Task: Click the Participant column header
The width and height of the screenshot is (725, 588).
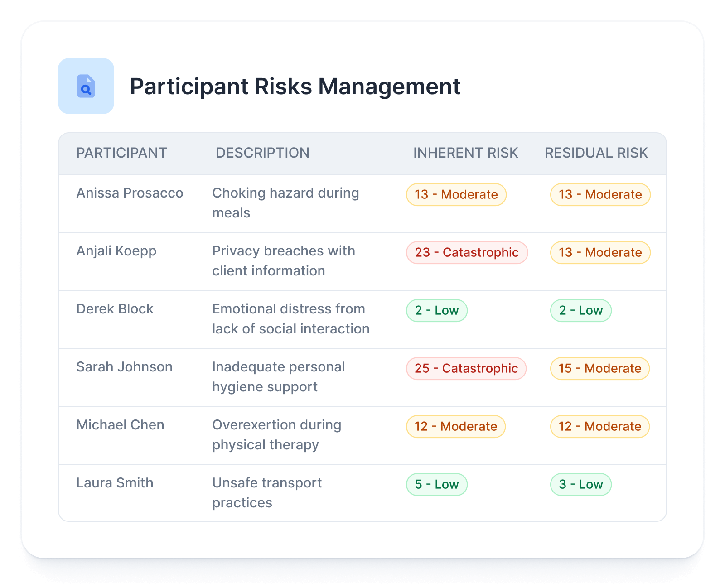Action: click(121, 153)
